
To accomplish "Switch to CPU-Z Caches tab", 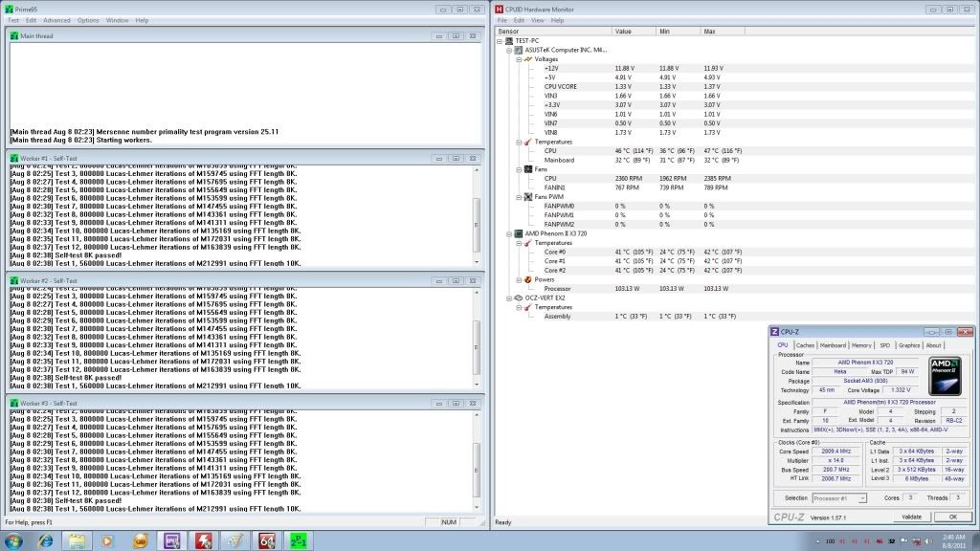I will [805, 345].
